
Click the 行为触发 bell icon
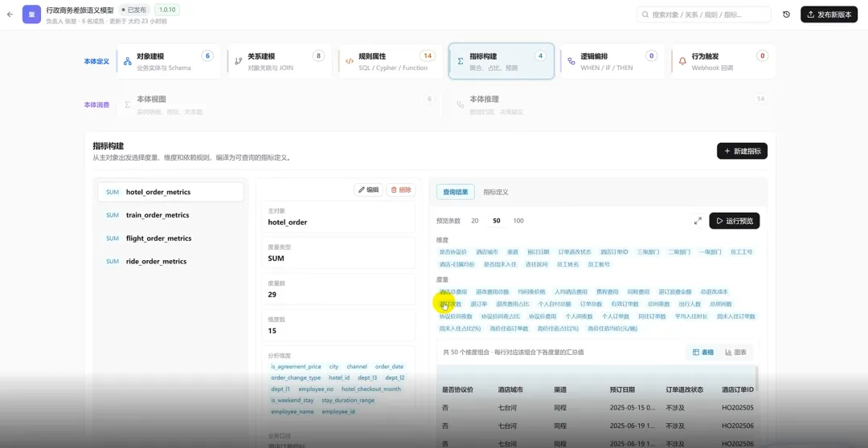(682, 61)
